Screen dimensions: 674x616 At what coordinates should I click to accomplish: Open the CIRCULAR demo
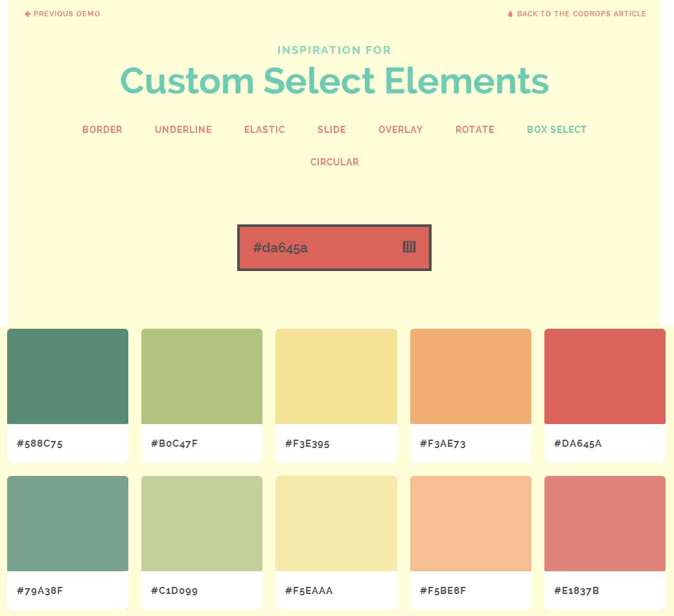[334, 162]
